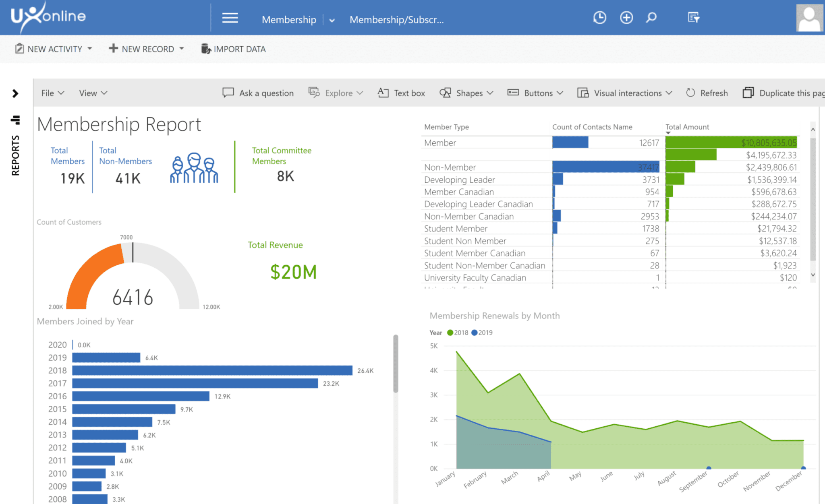This screenshot has height=504, width=825.
Task: Open the search magnifier icon
Action: [651, 18]
